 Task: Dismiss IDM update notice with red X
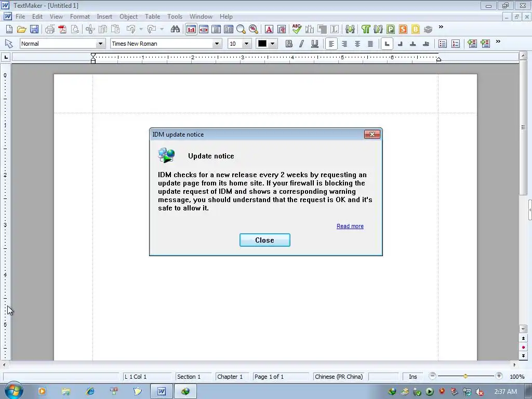tap(372, 135)
